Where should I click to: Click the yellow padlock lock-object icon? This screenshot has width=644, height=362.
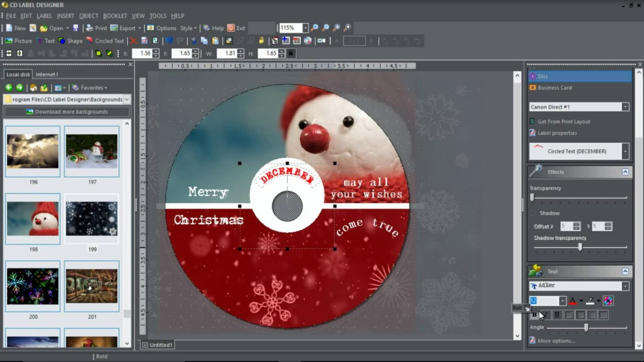(261, 41)
